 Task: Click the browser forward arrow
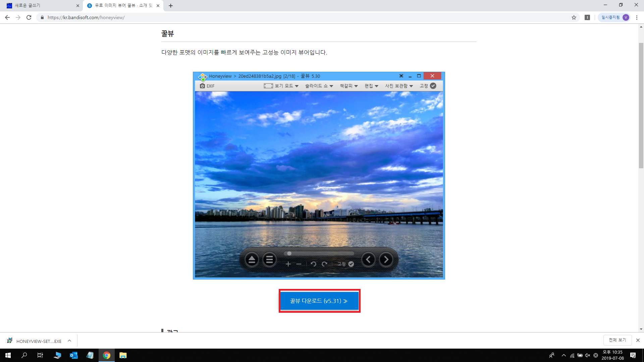click(x=18, y=17)
